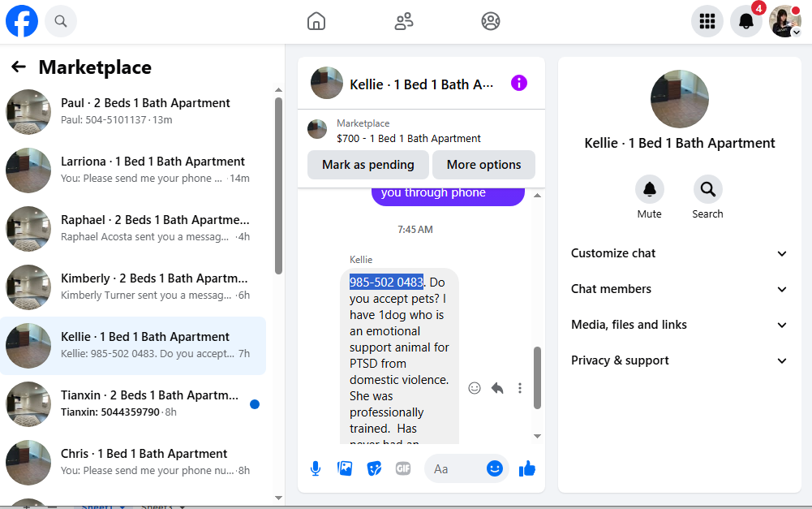This screenshot has height=509, width=812.
Task: Reply to Kellie's message arrow
Action: tap(497, 388)
